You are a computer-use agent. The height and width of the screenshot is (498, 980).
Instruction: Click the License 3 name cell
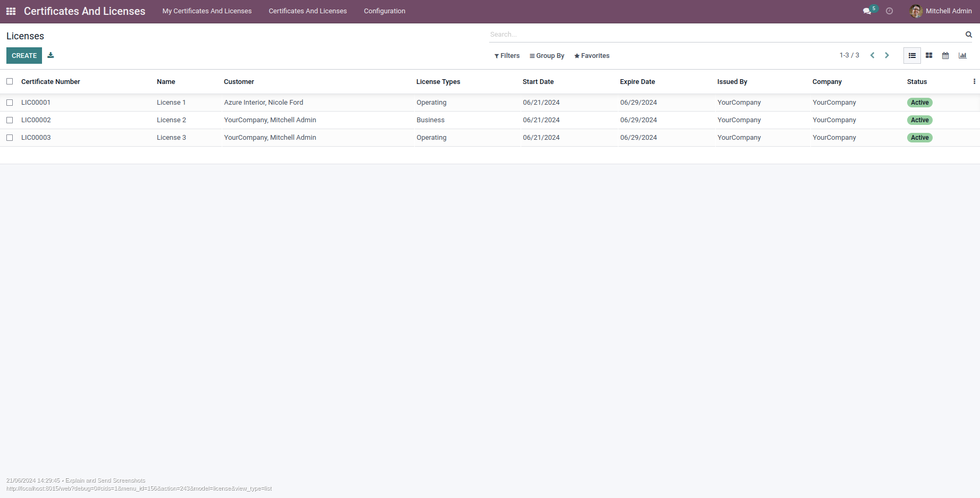point(171,138)
